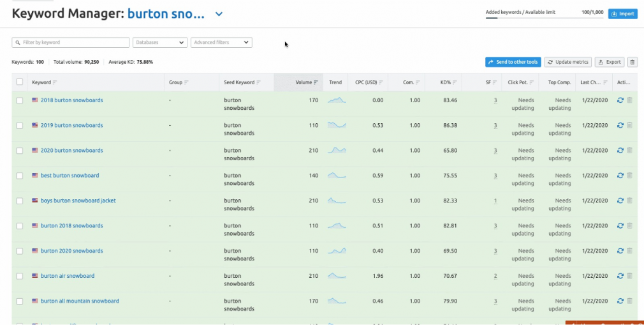Open the Advanced filters dropdown
The image size is (644, 325).
click(221, 42)
